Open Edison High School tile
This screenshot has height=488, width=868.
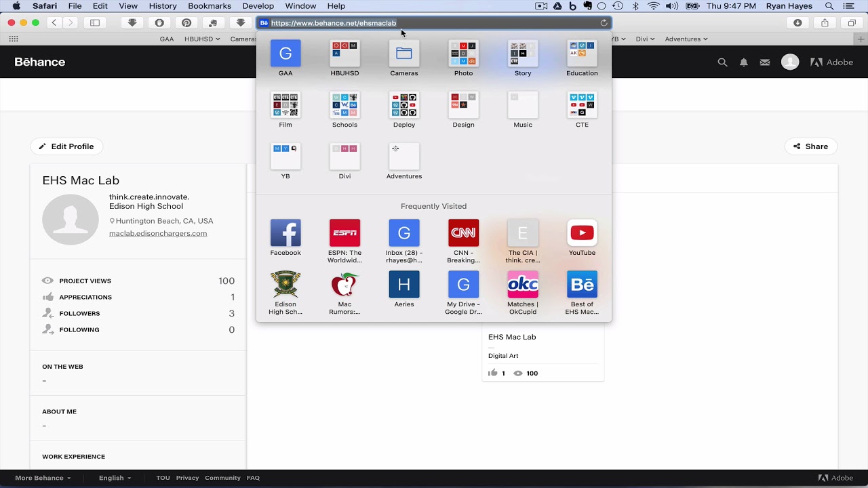[x=285, y=285]
